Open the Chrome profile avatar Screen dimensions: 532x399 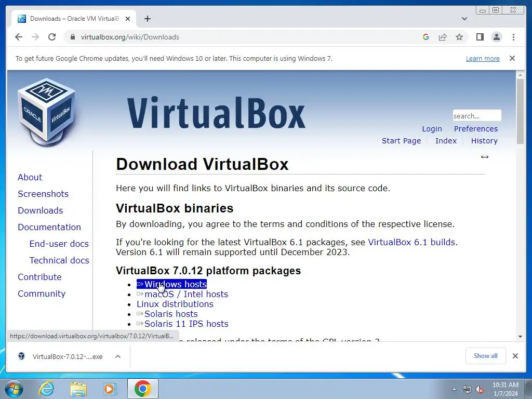pyautogui.click(x=496, y=37)
